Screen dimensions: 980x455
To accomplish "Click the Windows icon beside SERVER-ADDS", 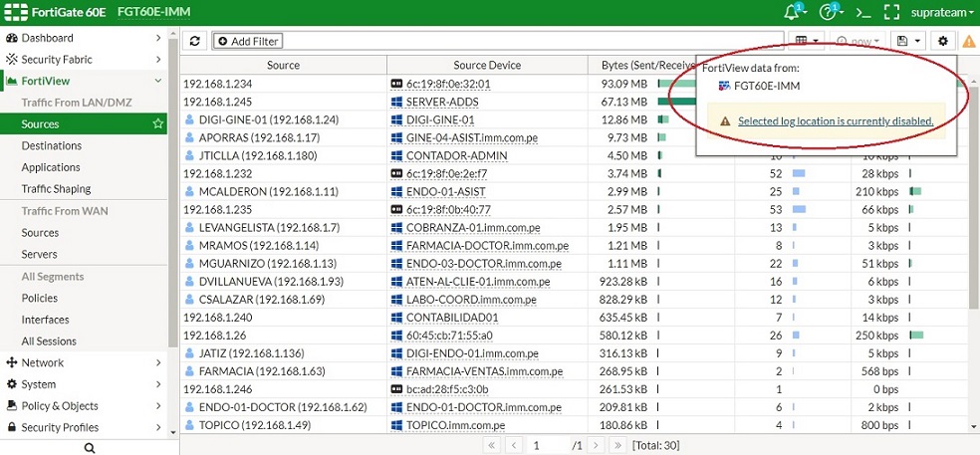I will point(395,102).
